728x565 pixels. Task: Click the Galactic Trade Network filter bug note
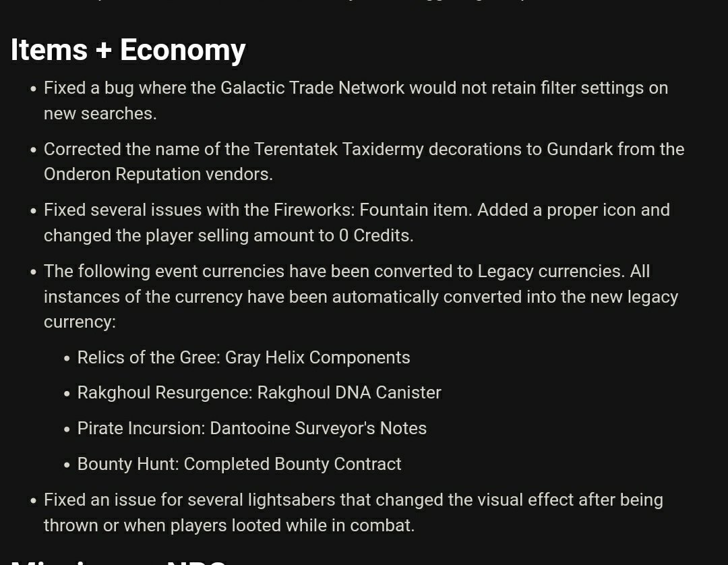(355, 100)
